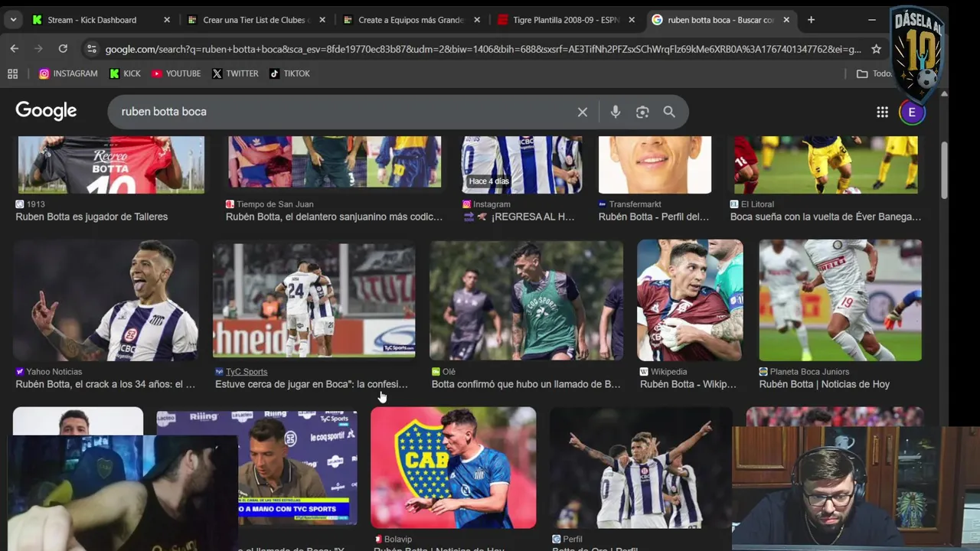Screen dimensions: 980x551
Task: Open the all bookmarks folder
Action: (x=874, y=73)
